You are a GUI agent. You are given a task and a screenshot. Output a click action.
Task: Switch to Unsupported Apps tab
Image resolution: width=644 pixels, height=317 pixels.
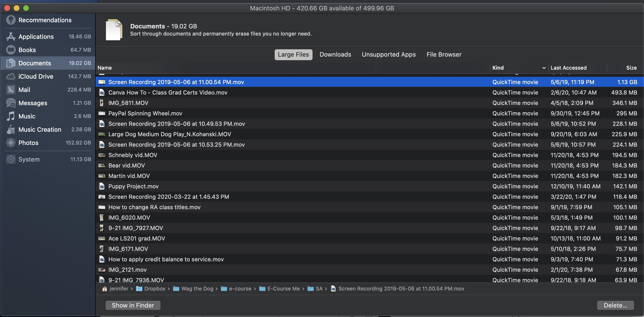point(389,54)
